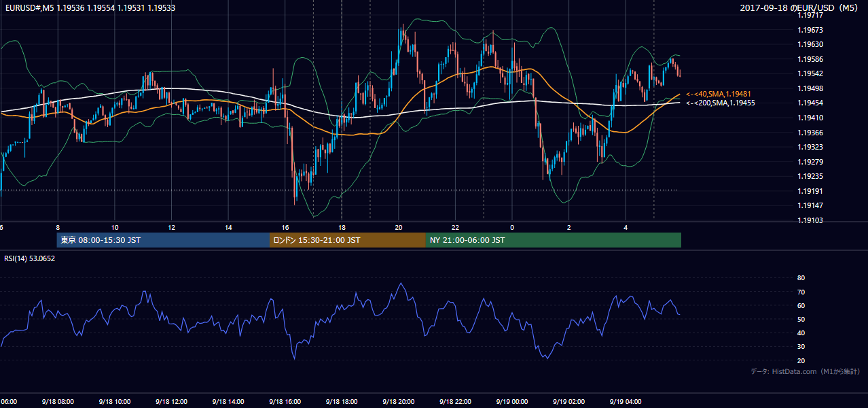
Task: Select hour label 10 on chart time axis
Action: click(x=115, y=227)
